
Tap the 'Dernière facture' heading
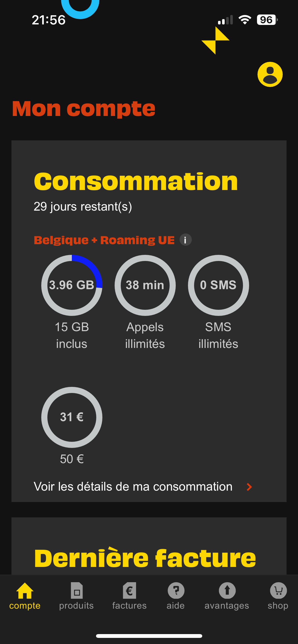pyautogui.click(x=145, y=558)
